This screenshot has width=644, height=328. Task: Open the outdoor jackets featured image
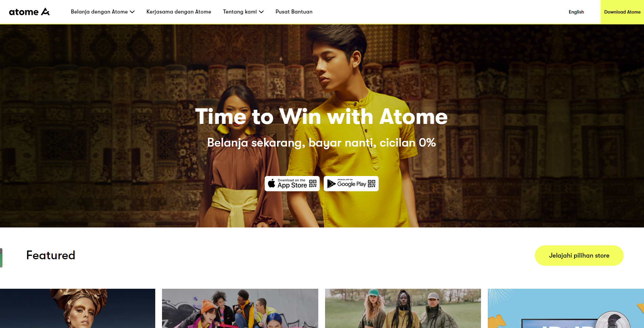tap(403, 308)
